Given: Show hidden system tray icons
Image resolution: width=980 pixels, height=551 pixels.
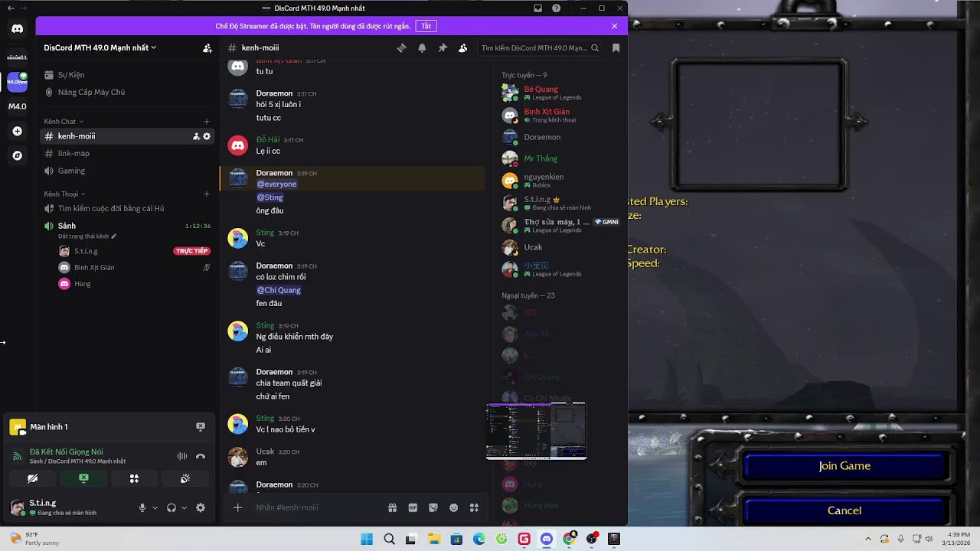Looking at the screenshot, I should (x=868, y=539).
